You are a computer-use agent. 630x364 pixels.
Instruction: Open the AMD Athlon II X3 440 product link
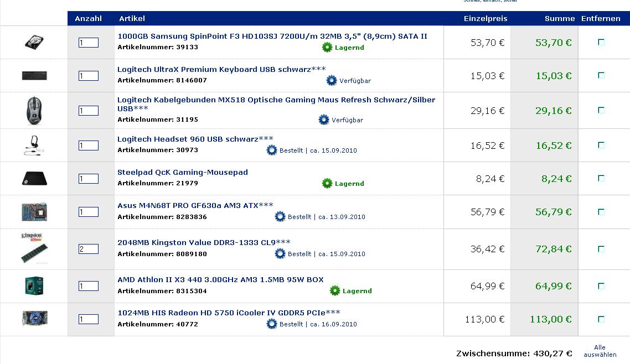coord(220,280)
